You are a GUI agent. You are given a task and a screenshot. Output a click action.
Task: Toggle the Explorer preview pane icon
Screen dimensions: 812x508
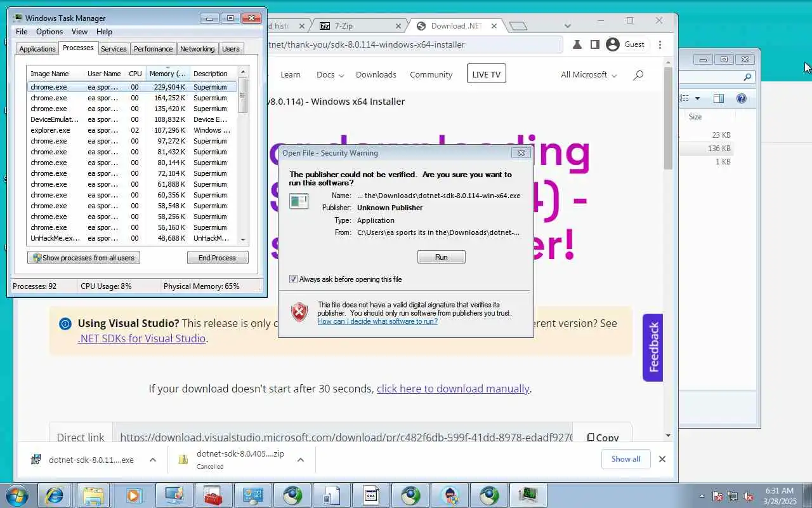(719, 98)
